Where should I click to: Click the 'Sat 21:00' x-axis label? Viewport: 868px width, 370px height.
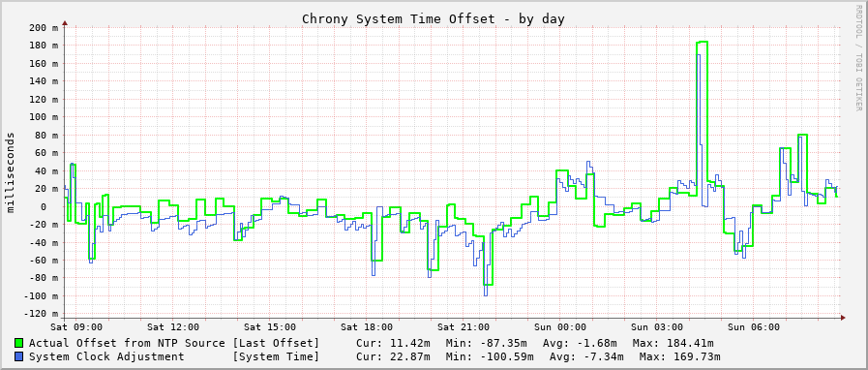click(x=464, y=327)
